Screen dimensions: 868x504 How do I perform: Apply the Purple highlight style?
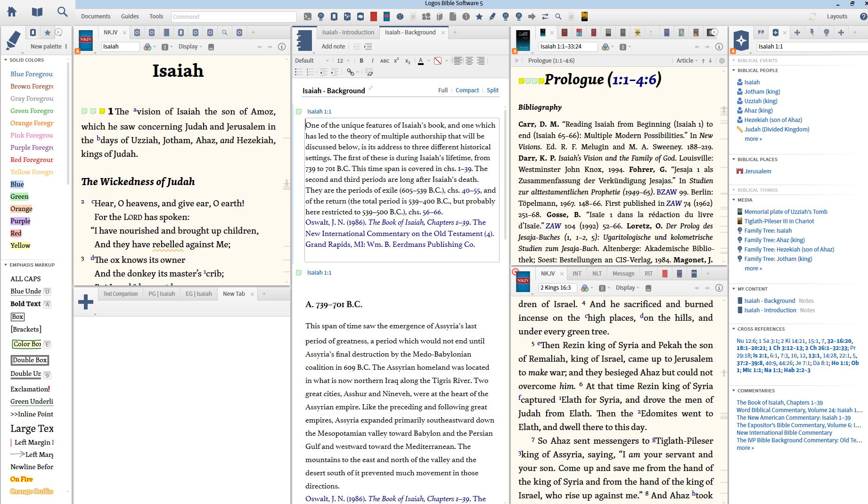pos(20,221)
